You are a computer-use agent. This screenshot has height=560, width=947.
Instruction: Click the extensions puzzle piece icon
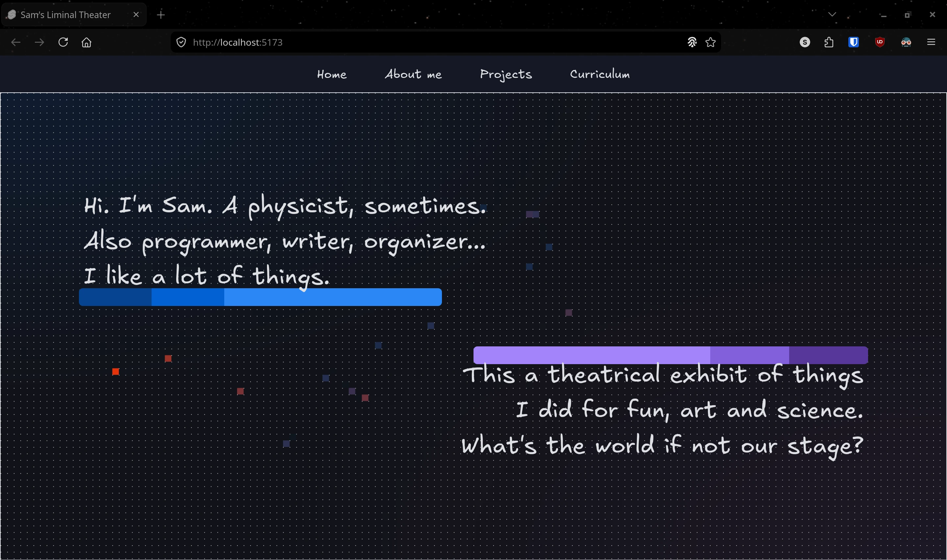tap(829, 42)
